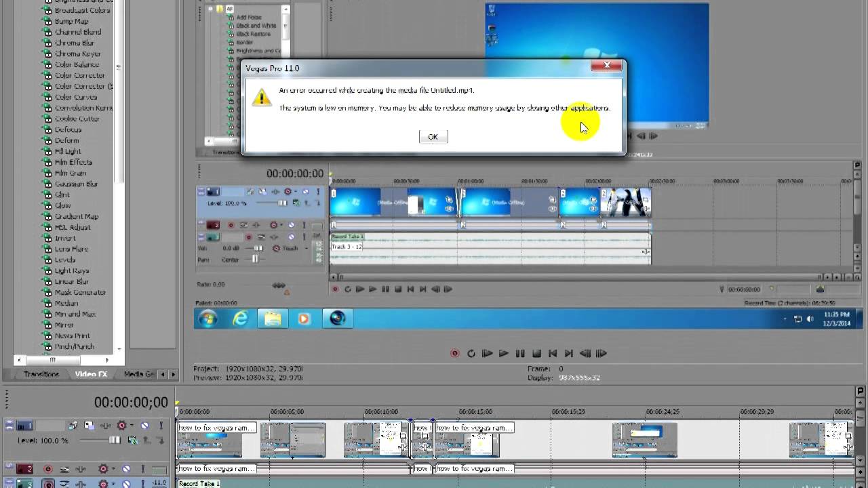
Task: Jump to project end in the preview transport
Action: coord(569,353)
